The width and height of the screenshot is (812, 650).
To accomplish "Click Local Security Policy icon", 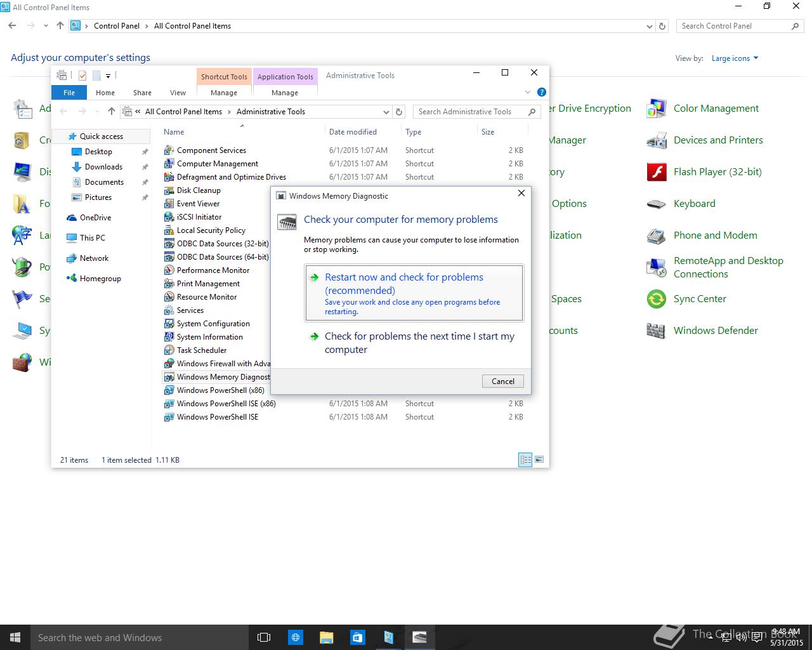I will 169,230.
